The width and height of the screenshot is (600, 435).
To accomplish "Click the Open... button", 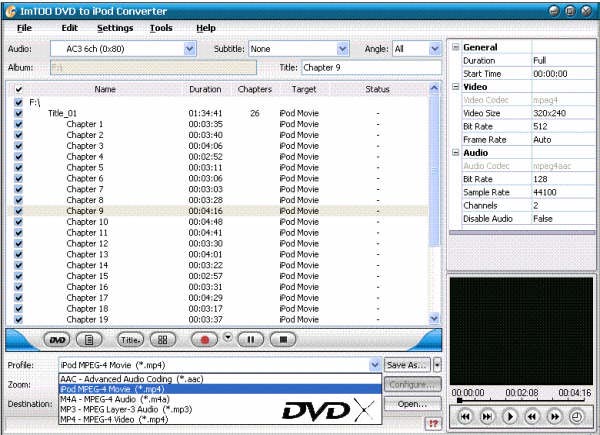I will [412, 404].
